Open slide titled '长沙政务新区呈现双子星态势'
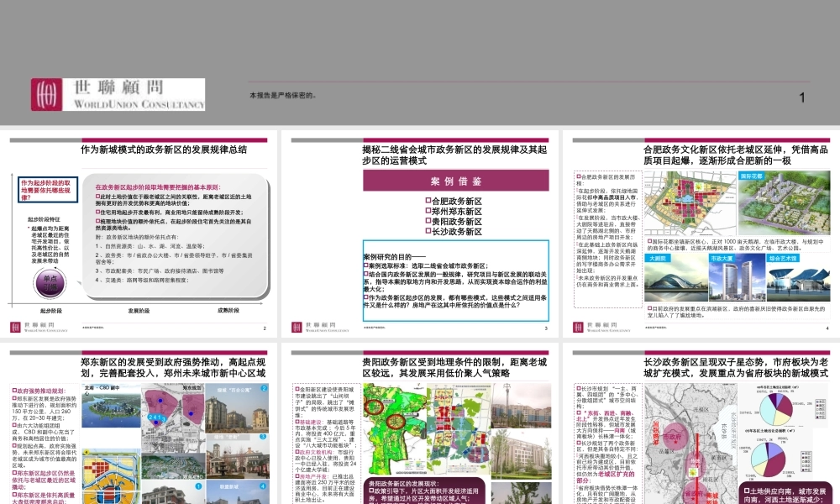 tap(701, 425)
